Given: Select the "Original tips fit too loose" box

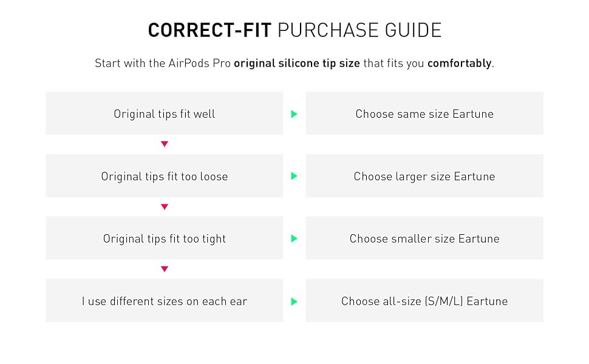Looking at the screenshot, I should click(164, 176).
